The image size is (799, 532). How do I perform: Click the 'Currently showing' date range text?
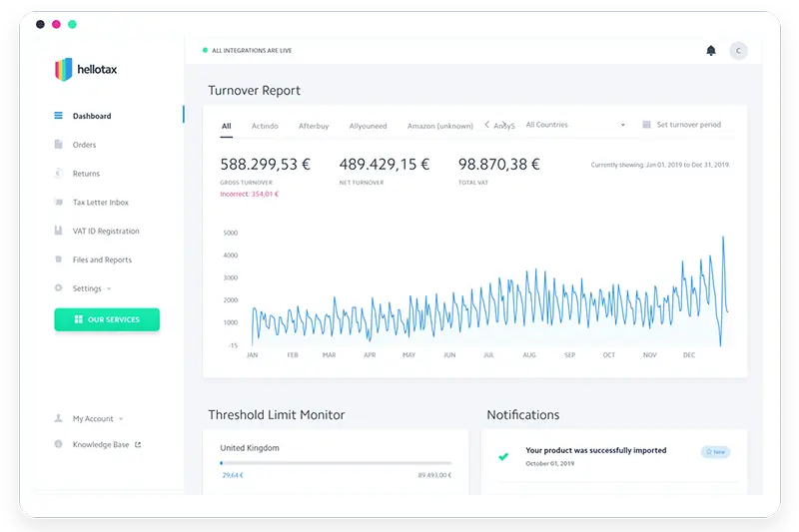click(660, 165)
